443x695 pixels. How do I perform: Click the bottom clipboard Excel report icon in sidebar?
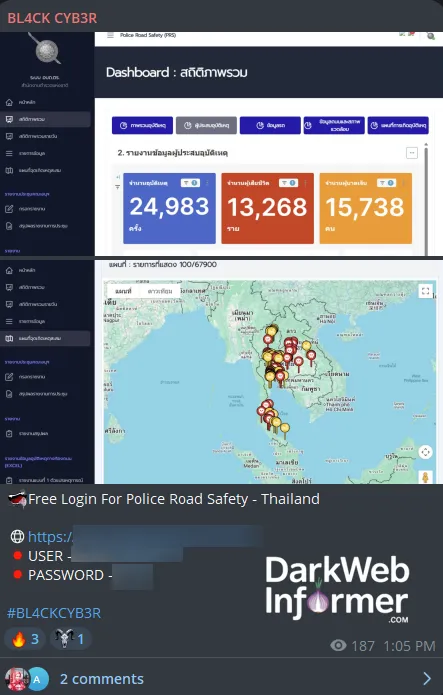point(9,480)
